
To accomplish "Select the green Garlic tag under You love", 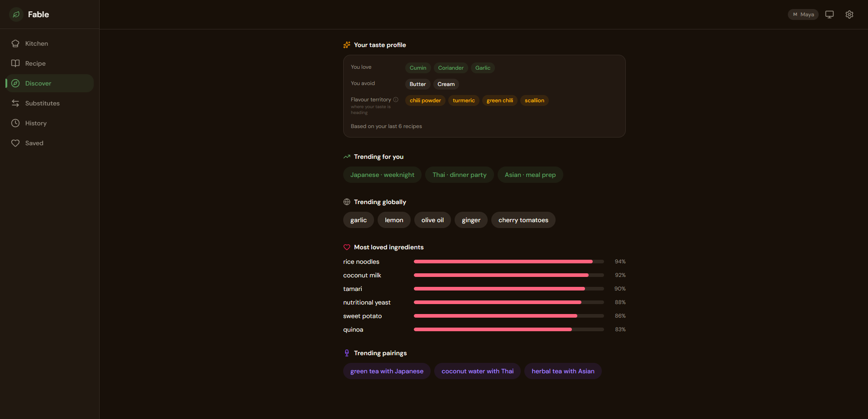I will tap(483, 68).
